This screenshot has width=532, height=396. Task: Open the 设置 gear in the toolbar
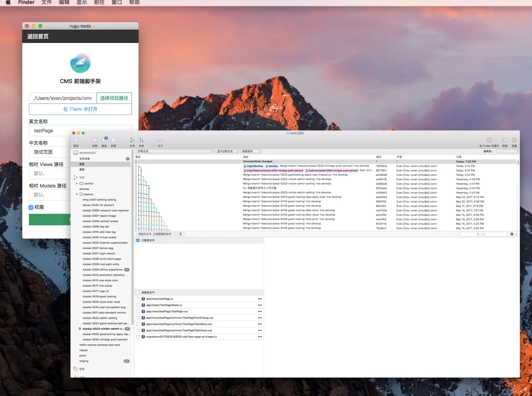pos(514,140)
